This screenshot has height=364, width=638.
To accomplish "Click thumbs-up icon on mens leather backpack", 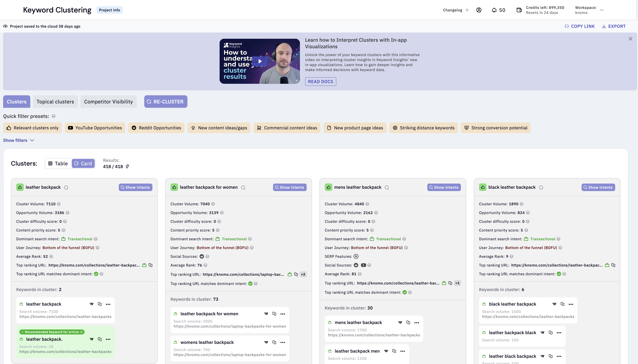I will [328, 187].
